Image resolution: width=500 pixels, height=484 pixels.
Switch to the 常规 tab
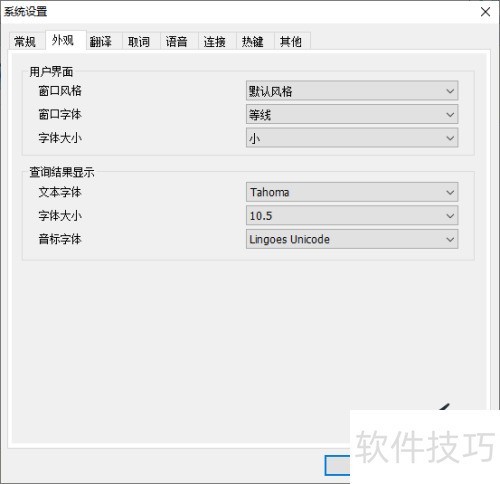[26, 41]
